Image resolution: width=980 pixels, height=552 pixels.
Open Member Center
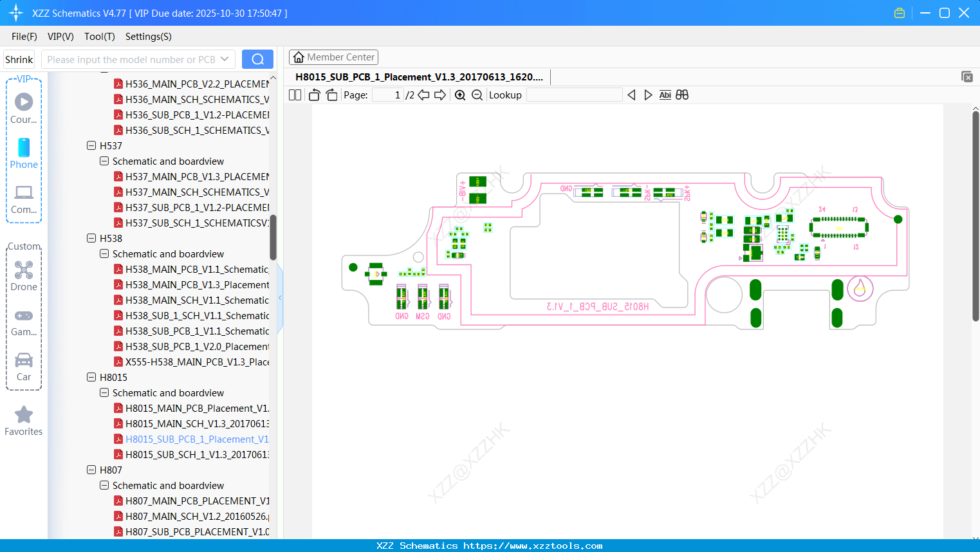point(333,57)
